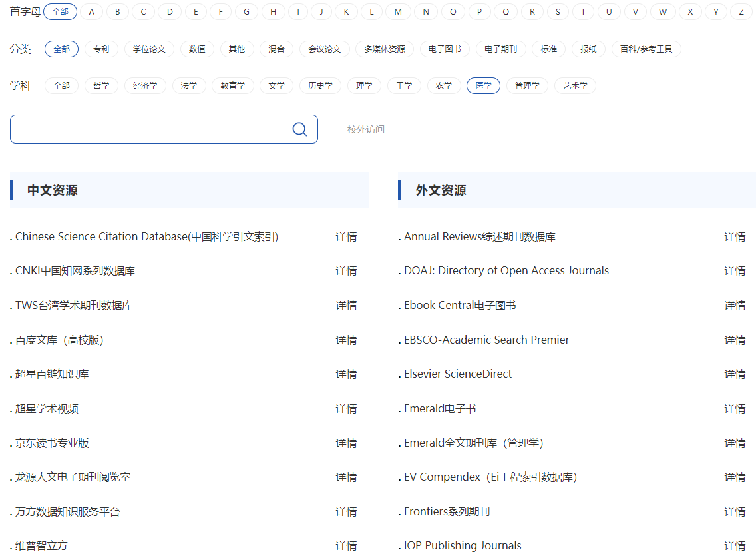Select the 教育学 subject

232,85
